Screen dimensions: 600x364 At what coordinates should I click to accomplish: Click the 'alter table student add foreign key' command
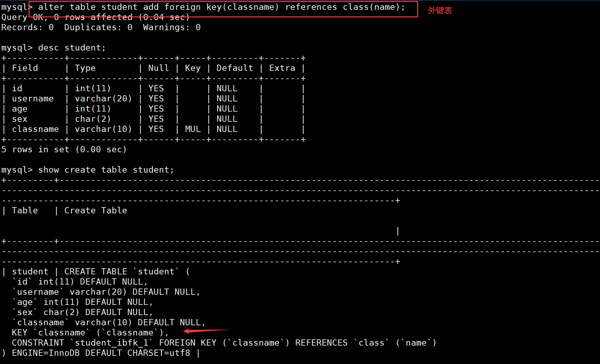222,7
